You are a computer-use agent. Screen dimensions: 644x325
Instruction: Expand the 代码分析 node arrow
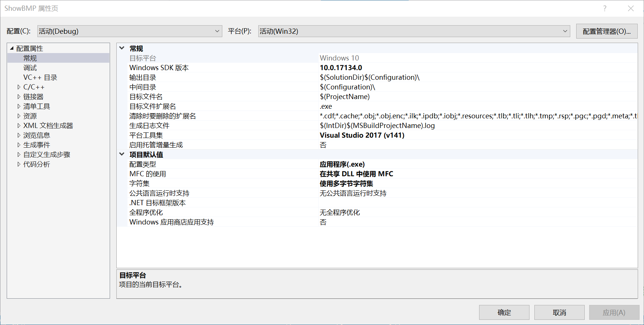pos(19,164)
